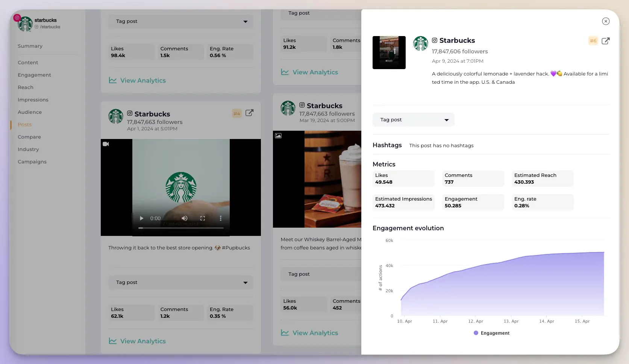Click Starbucks avatar on Apr 1 post
The image size is (629, 364).
(116, 116)
